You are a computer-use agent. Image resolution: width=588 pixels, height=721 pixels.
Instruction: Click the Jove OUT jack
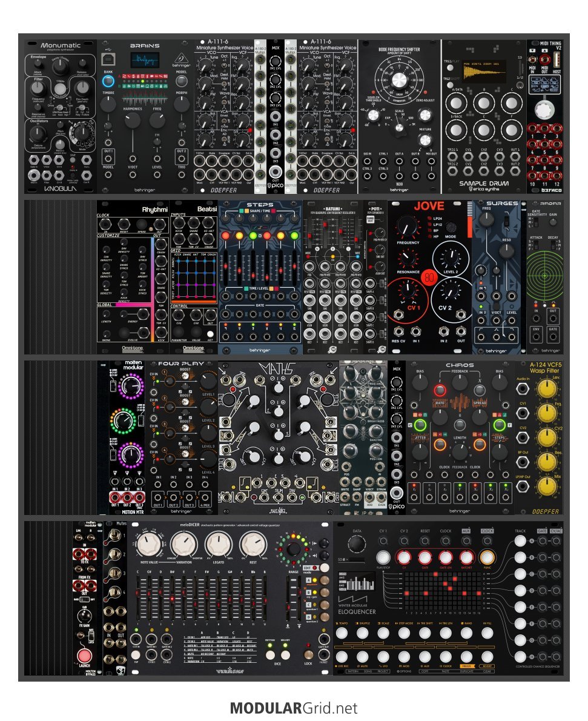(x=461, y=331)
